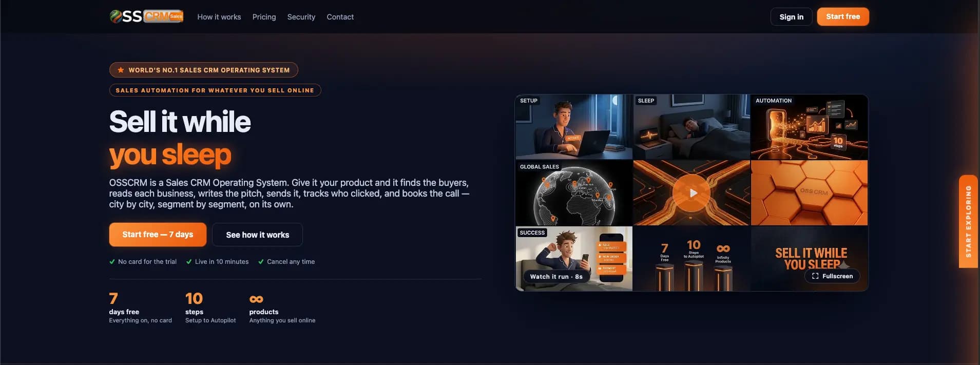Select the Global Sales globe thumbnail
The image size is (980, 365).
coord(574,193)
